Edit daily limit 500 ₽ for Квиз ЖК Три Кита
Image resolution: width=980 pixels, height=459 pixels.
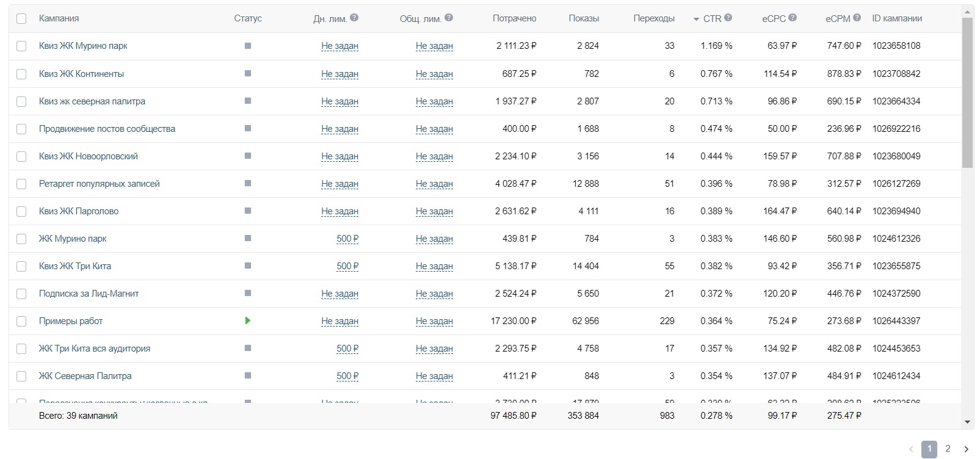[x=347, y=266]
